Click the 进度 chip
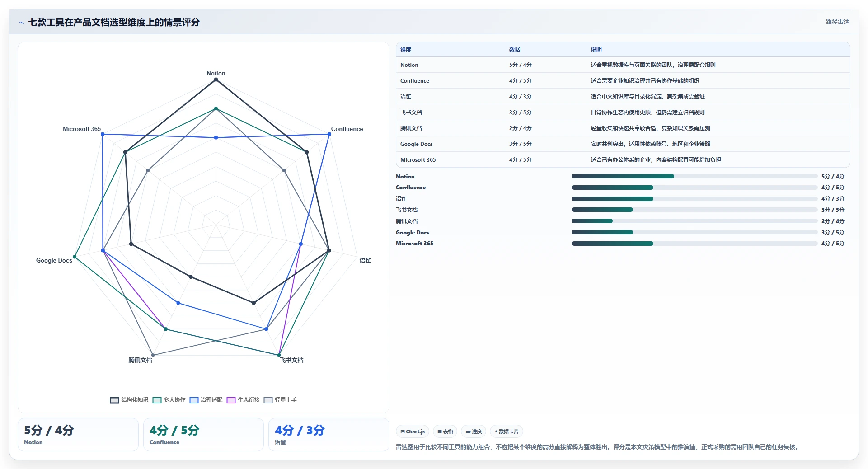Screen dimensions: 868x469 point(474,431)
